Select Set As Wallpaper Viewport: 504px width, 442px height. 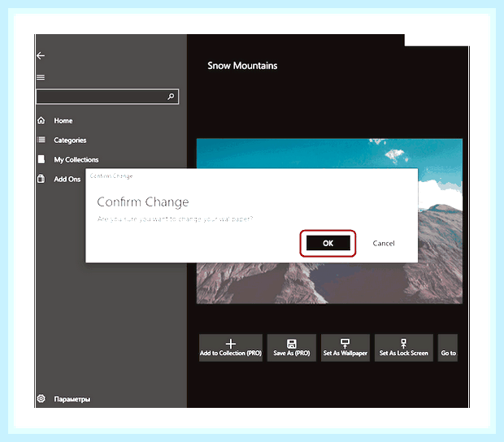[345, 348]
